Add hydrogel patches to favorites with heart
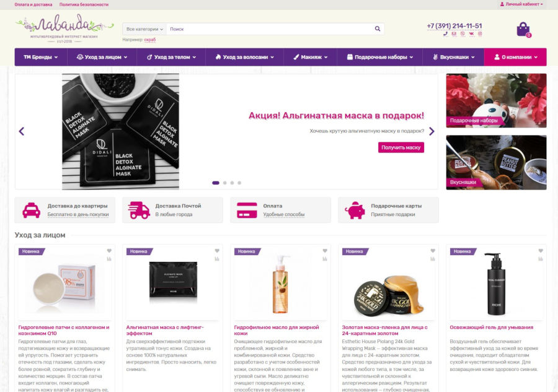Viewport: 558px width, 392px height. [109, 251]
